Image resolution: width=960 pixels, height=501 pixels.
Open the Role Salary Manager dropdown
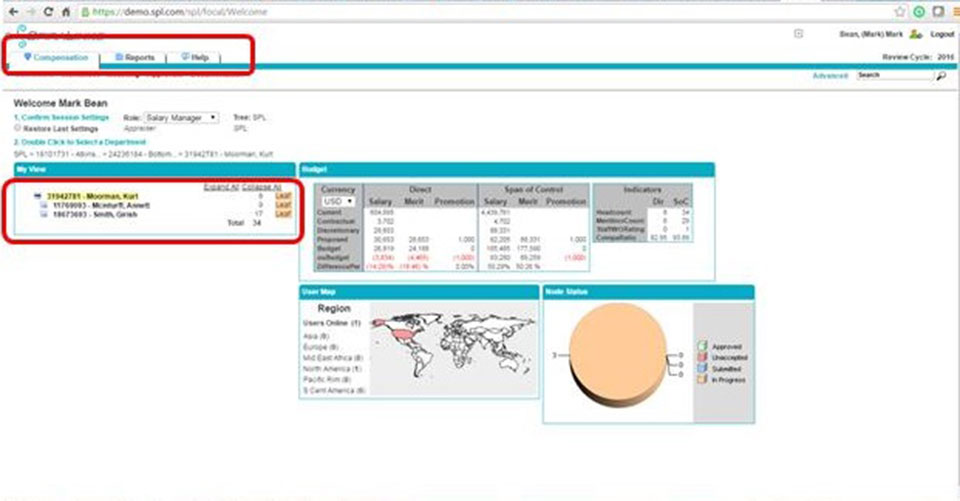[x=181, y=118]
